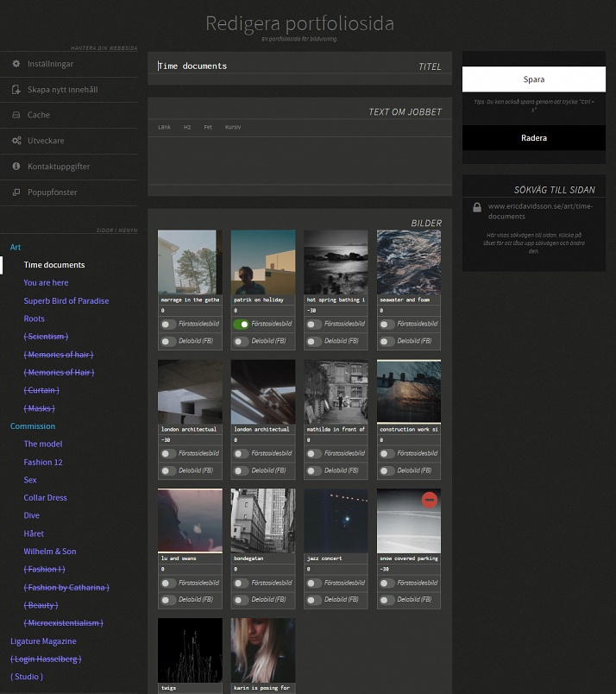Click www.ericdavidsson.se/art/time-documents page path text
The width and height of the screenshot is (616, 694).
point(540,211)
